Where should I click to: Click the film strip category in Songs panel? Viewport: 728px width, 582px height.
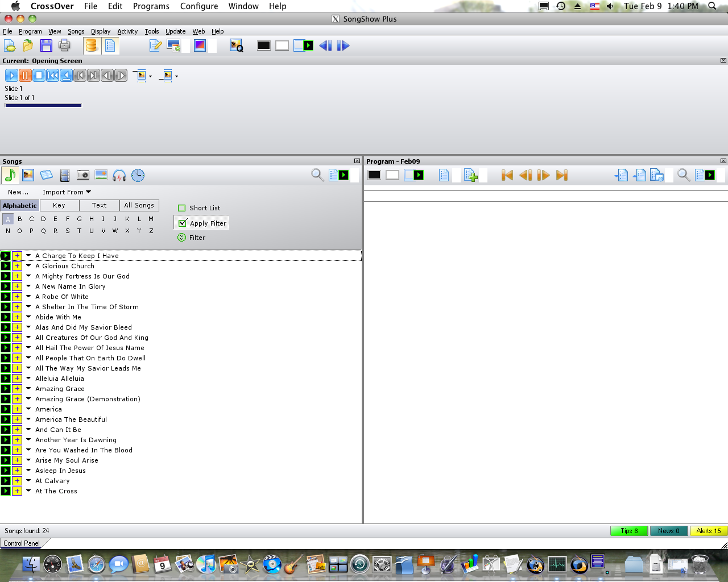(x=64, y=175)
